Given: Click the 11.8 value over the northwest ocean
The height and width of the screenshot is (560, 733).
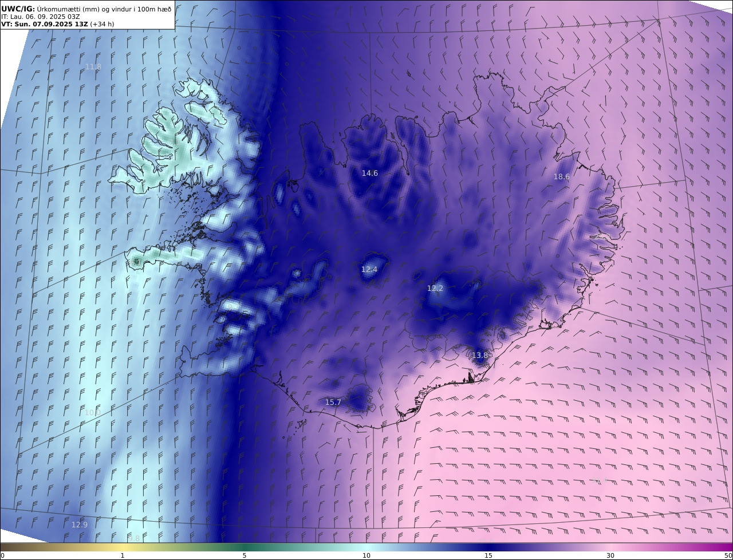Looking at the screenshot, I should coord(93,67).
